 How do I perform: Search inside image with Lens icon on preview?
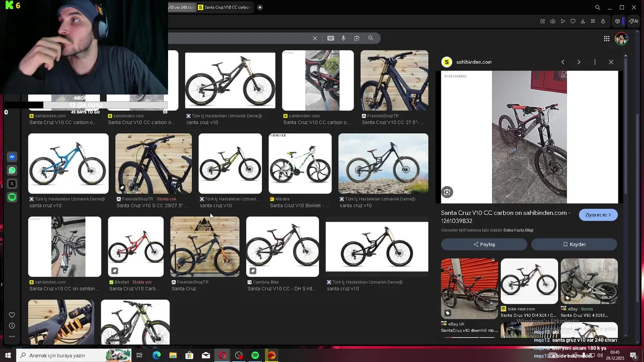[x=447, y=192]
